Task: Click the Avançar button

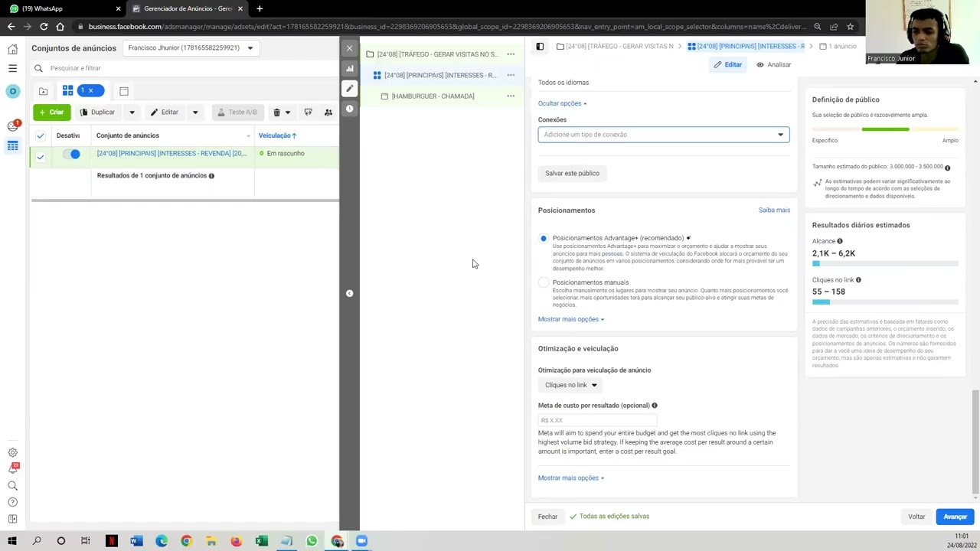Action: click(x=955, y=517)
